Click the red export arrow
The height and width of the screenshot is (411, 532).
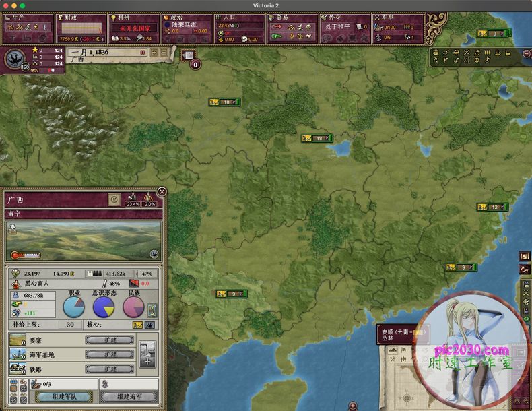277,26
